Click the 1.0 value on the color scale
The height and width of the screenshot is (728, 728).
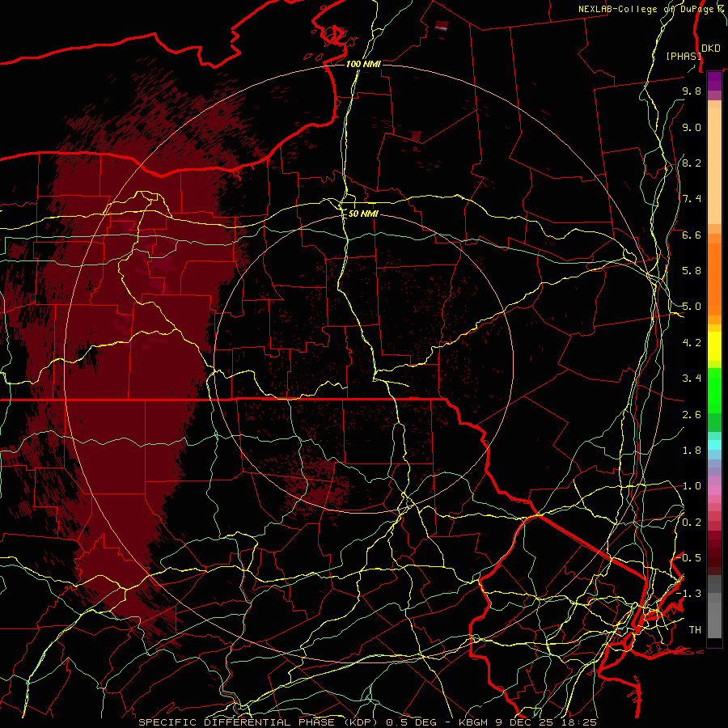[692, 486]
